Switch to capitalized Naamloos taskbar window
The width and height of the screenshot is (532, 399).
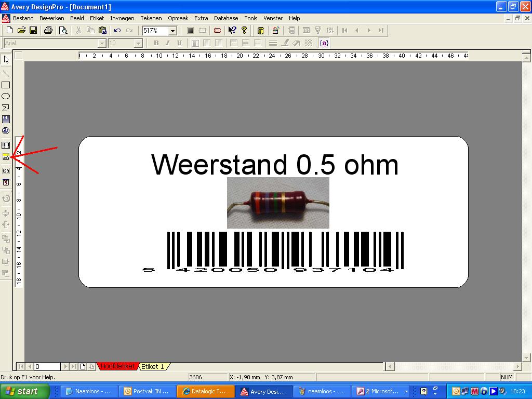coord(89,391)
